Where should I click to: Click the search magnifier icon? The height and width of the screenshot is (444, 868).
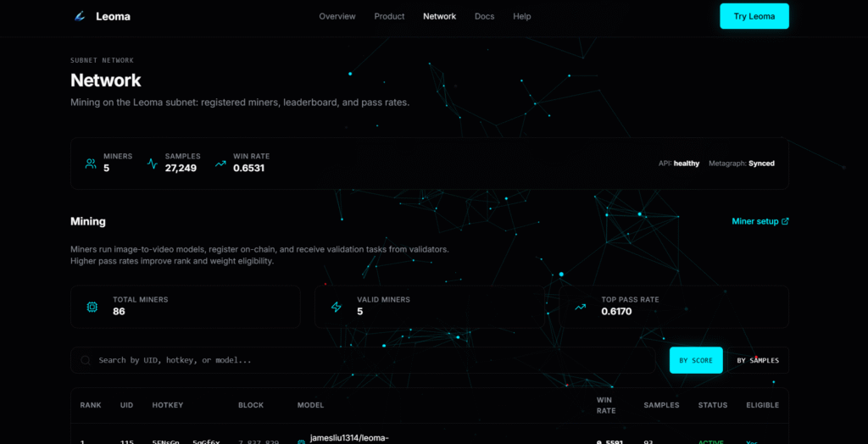(x=86, y=360)
